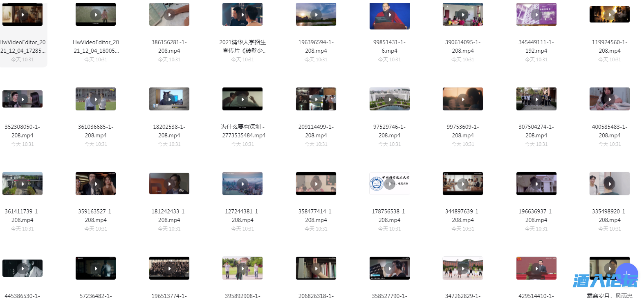Open thumbnail of video 196636937-1-208.mp4

[536, 184]
